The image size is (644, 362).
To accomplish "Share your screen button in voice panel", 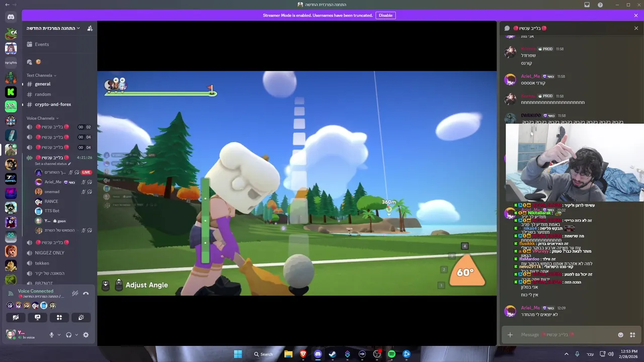I will click(x=37, y=317).
